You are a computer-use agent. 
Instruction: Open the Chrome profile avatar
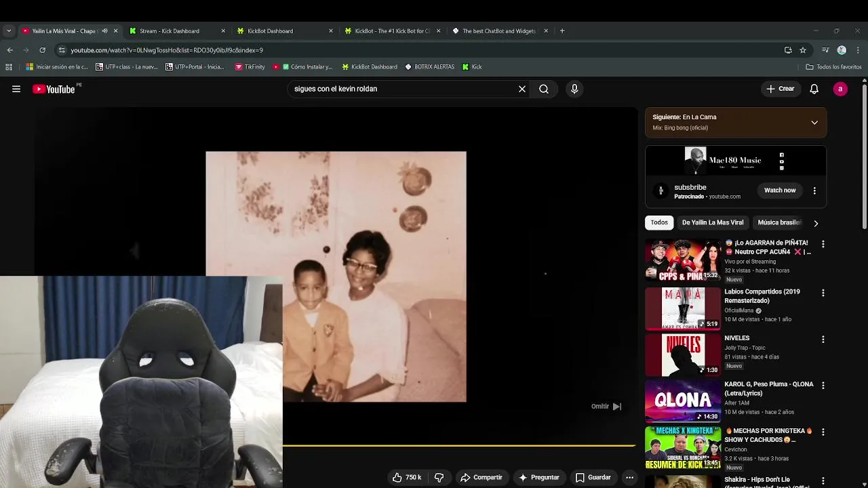[842, 50]
